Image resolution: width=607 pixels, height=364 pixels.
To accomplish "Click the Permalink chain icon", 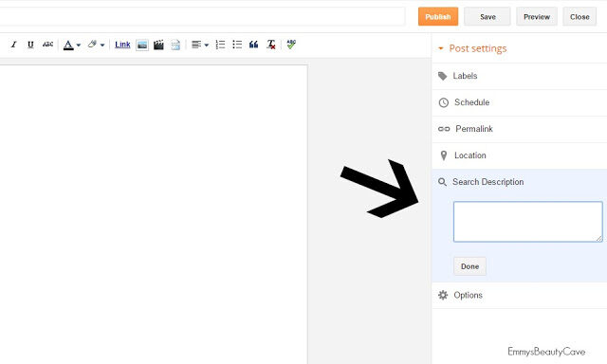I will click(x=444, y=129).
